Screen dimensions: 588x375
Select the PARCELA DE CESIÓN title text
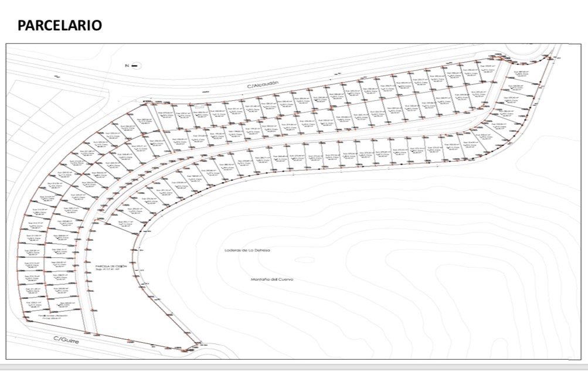111,265
